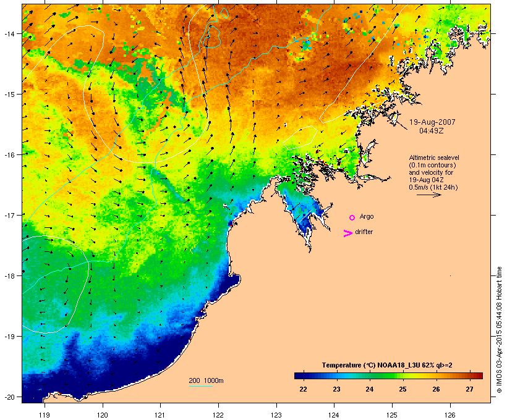Screen dimensions: 507x420
Task: Click colorbar tick label 24
Action: (370, 389)
